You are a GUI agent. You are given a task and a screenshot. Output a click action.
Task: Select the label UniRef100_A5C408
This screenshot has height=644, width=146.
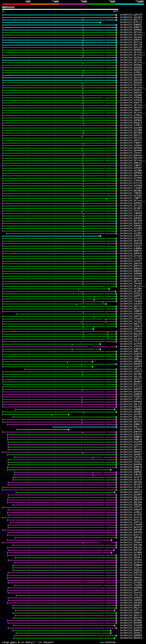131,37
